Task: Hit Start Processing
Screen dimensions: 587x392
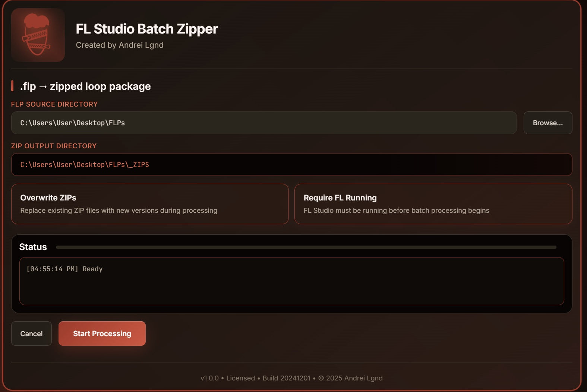Action: click(102, 333)
